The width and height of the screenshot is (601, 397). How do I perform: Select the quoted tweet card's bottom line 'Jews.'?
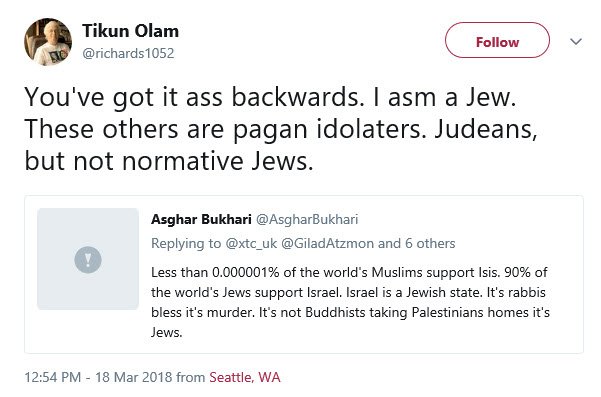coord(166,332)
